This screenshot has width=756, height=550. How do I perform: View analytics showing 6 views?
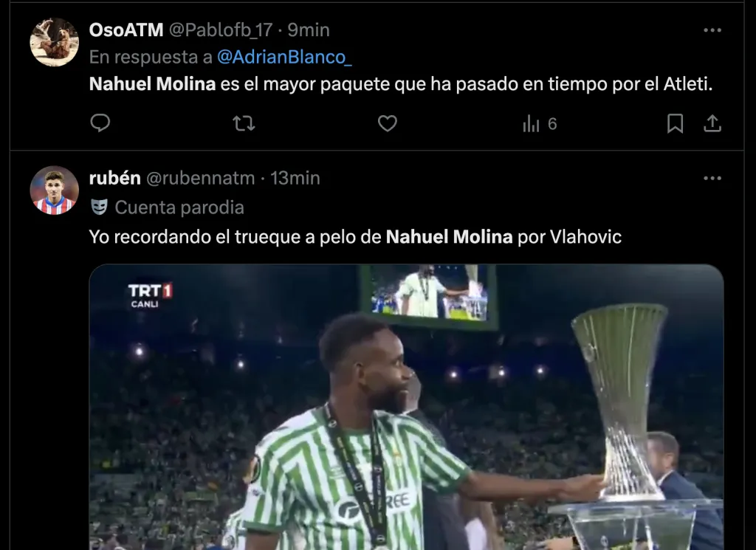coord(540,124)
